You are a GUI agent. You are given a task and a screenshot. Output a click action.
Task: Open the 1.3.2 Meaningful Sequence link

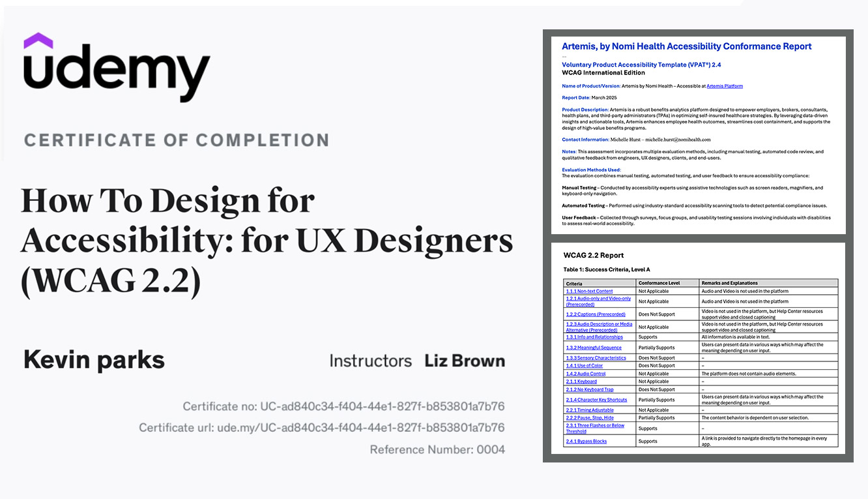(594, 348)
